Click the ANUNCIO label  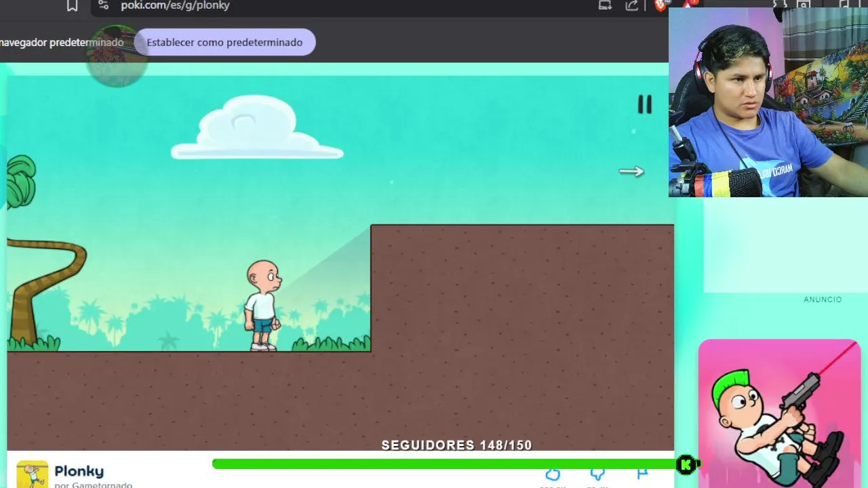click(x=823, y=300)
